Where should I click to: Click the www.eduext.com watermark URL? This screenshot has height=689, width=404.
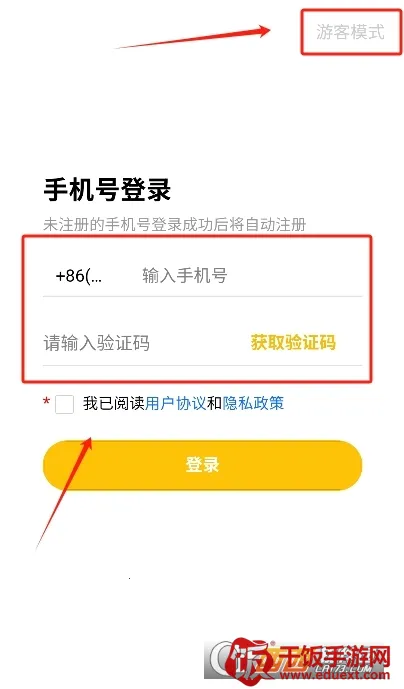[x=337, y=674]
